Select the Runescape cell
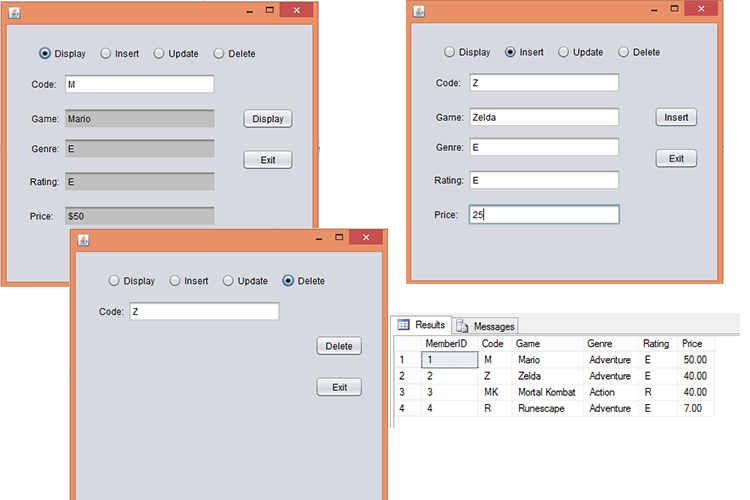Screen dimensions: 750x500 pyautogui.click(x=547, y=409)
